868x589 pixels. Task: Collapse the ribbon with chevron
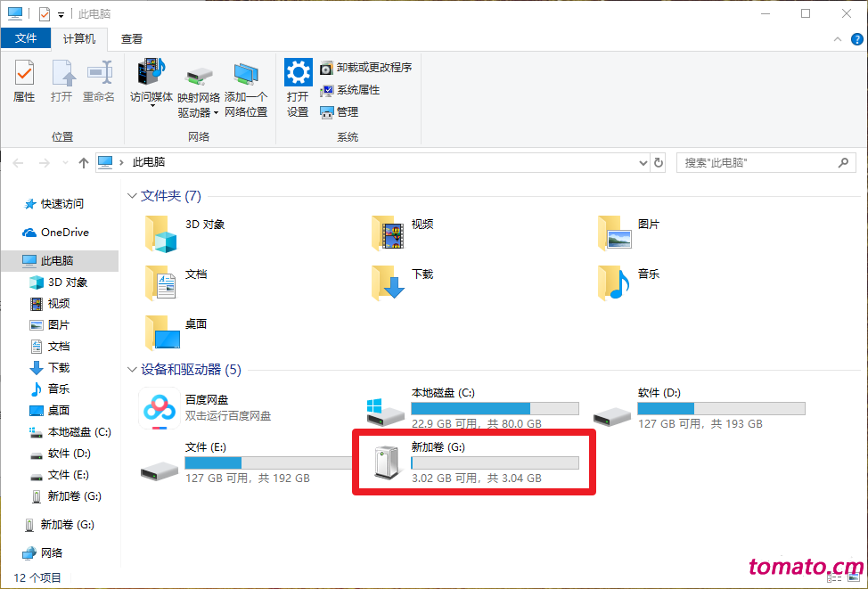(x=837, y=39)
